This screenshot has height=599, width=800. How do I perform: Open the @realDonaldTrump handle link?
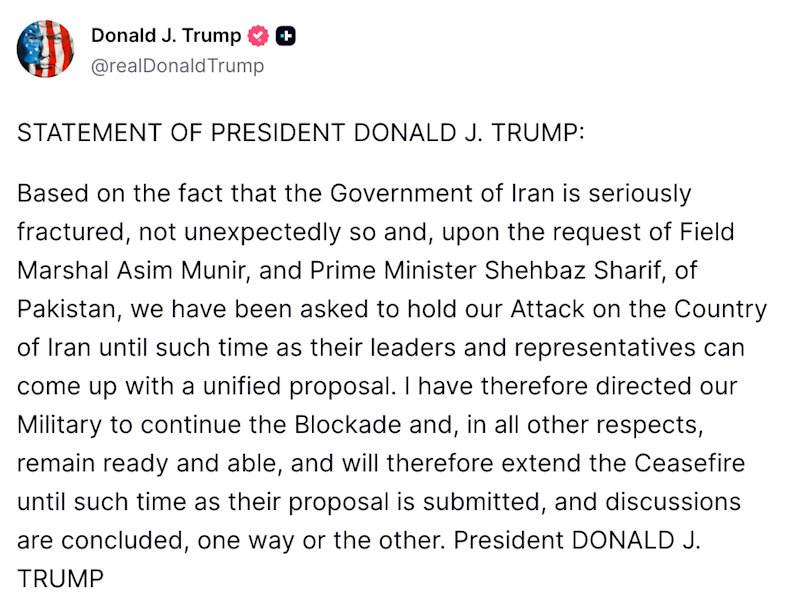(x=177, y=66)
